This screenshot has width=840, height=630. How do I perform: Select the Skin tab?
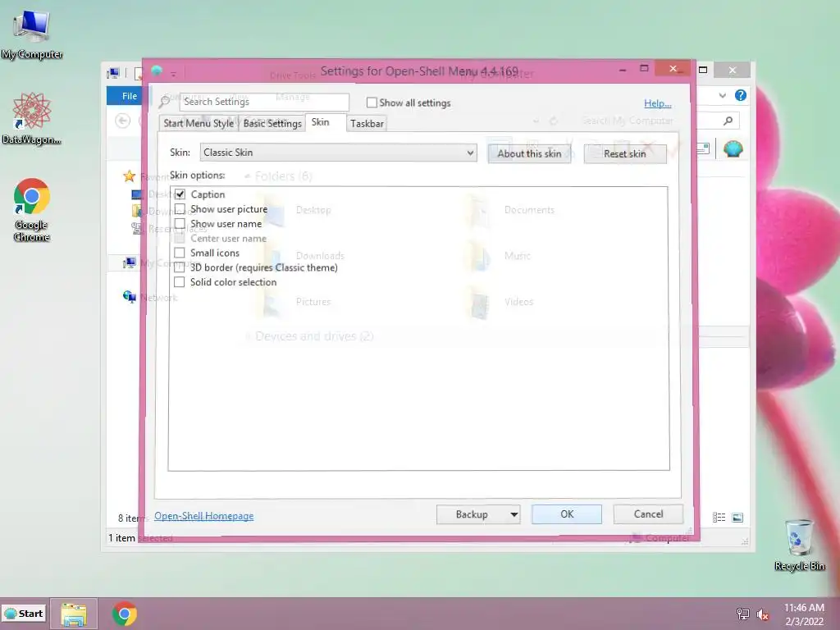pos(321,122)
